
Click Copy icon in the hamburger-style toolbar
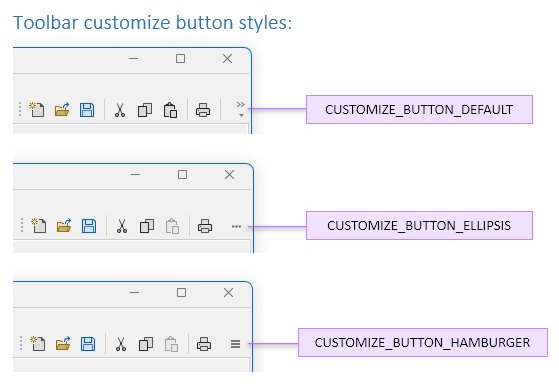(x=146, y=344)
